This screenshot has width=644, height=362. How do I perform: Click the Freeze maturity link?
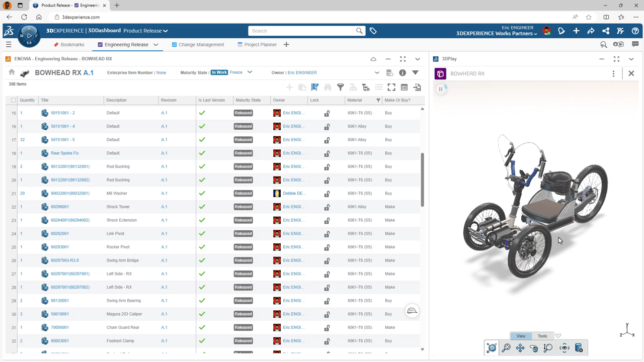(236, 72)
